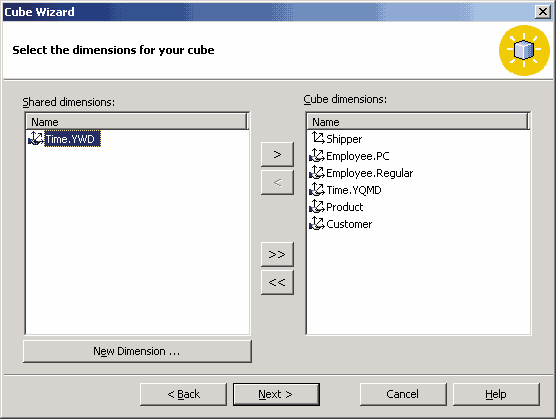Select the Time.YWD shared dimension
The image size is (556, 419).
pos(70,139)
